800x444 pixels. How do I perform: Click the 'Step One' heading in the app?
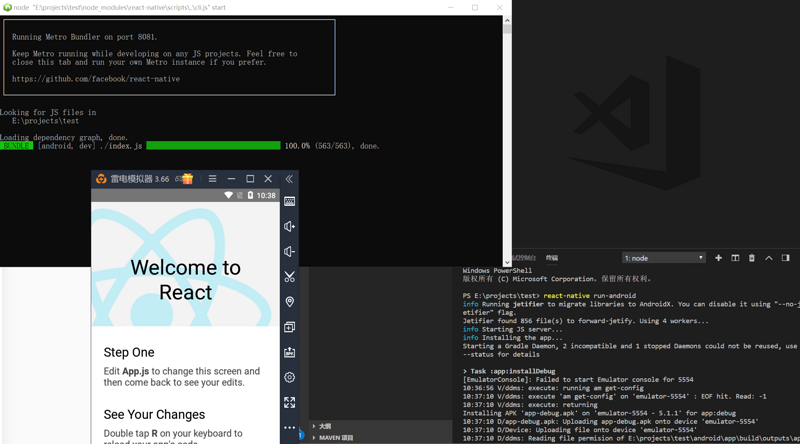pyautogui.click(x=129, y=352)
